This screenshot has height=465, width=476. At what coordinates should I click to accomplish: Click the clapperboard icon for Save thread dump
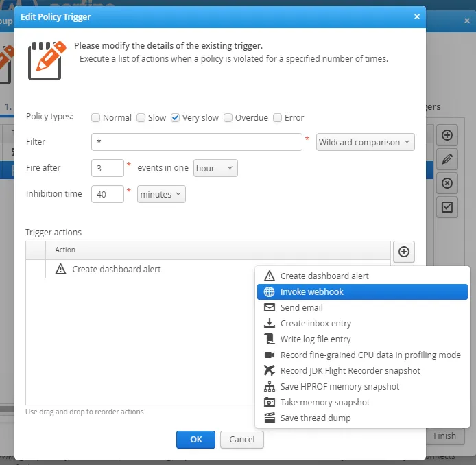pos(270,418)
